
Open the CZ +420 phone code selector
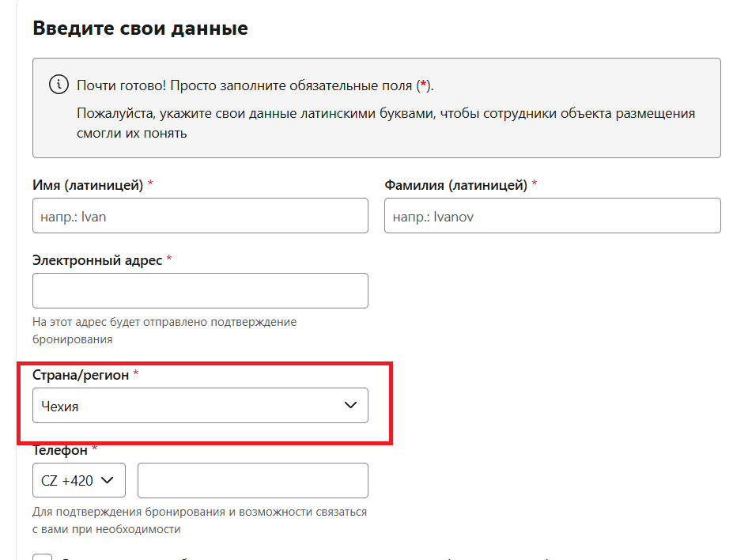[78, 479]
